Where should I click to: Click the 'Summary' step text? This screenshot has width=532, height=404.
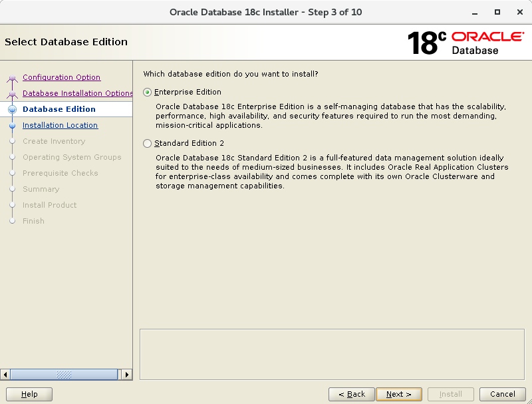tap(41, 189)
